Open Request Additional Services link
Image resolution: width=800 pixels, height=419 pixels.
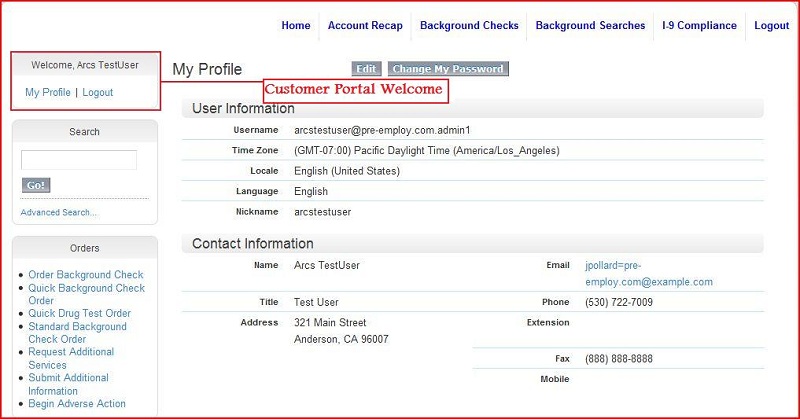point(71,358)
